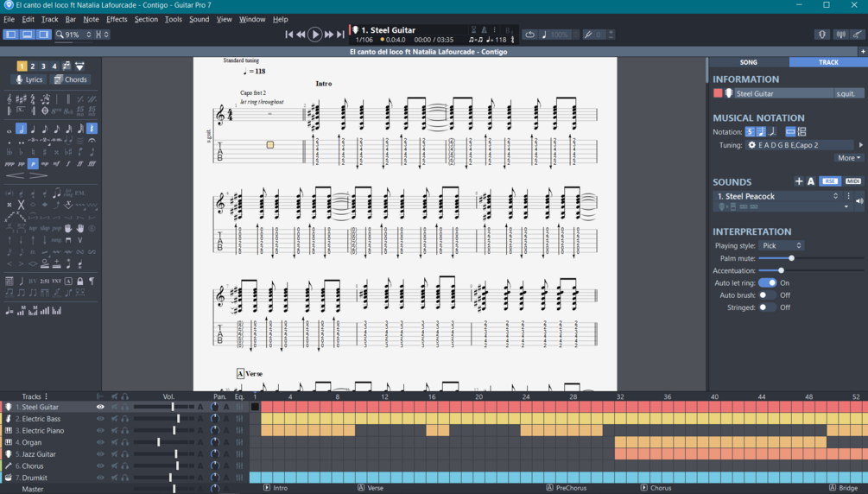Open the Lyrics editor

(29, 79)
